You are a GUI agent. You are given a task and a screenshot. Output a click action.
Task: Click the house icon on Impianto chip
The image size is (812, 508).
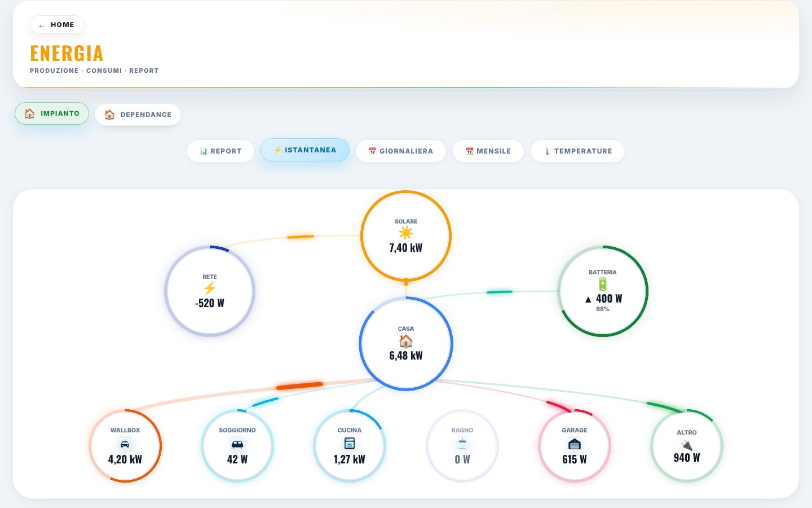tap(30, 113)
